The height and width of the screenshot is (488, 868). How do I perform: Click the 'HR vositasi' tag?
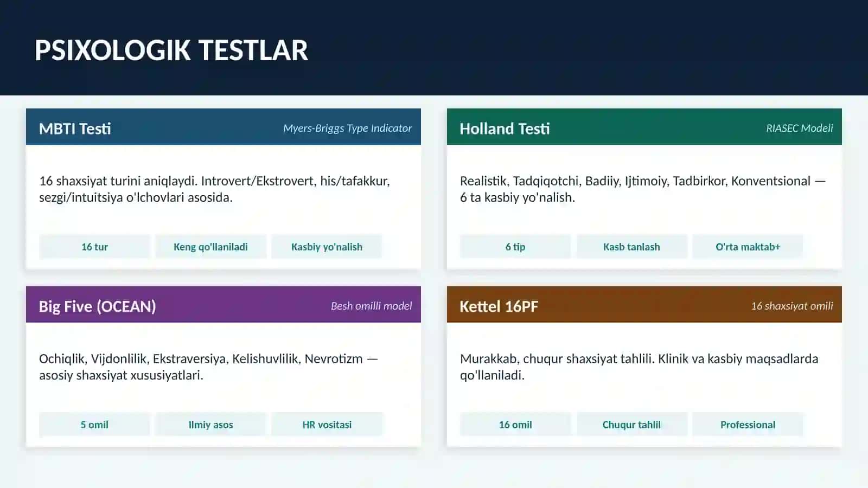(x=327, y=425)
